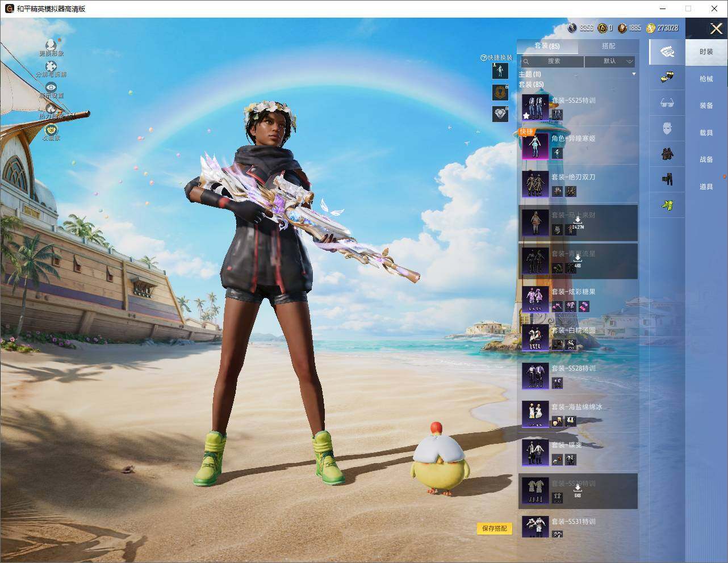Open the 收藏家 collector badge icon
Viewport: 728px width, 563px height.
51,129
